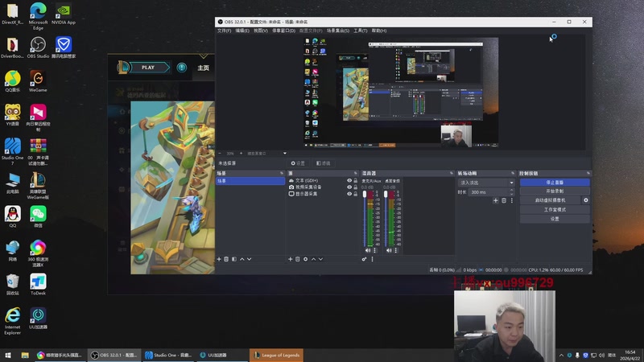Zoom out preview with minus button

[220, 154]
